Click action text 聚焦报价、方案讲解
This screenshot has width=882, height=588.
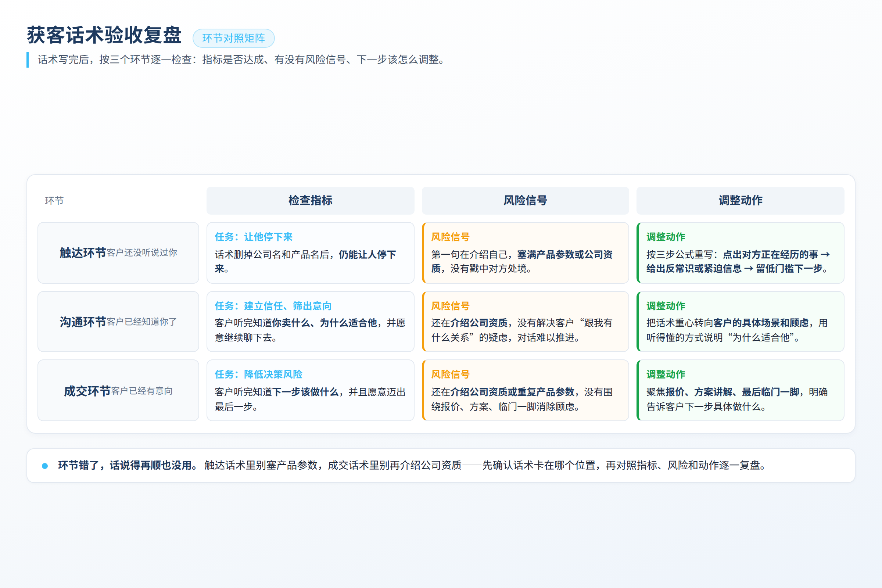click(689, 392)
